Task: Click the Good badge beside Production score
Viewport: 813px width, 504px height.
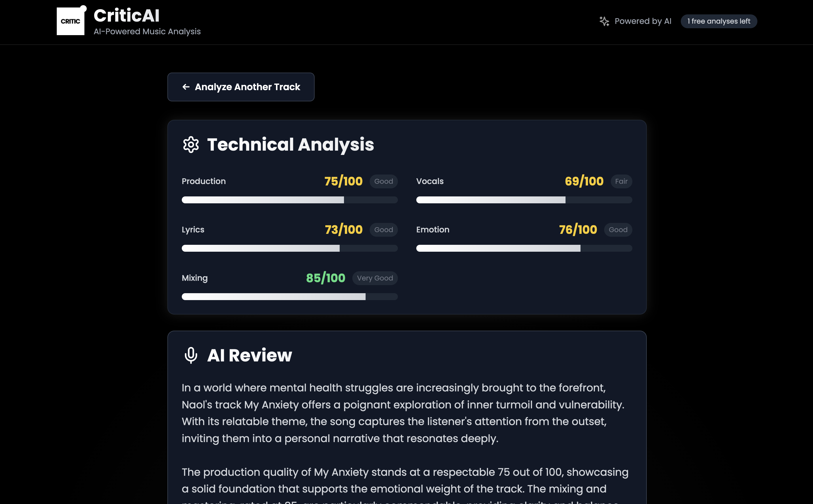Action: click(384, 181)
